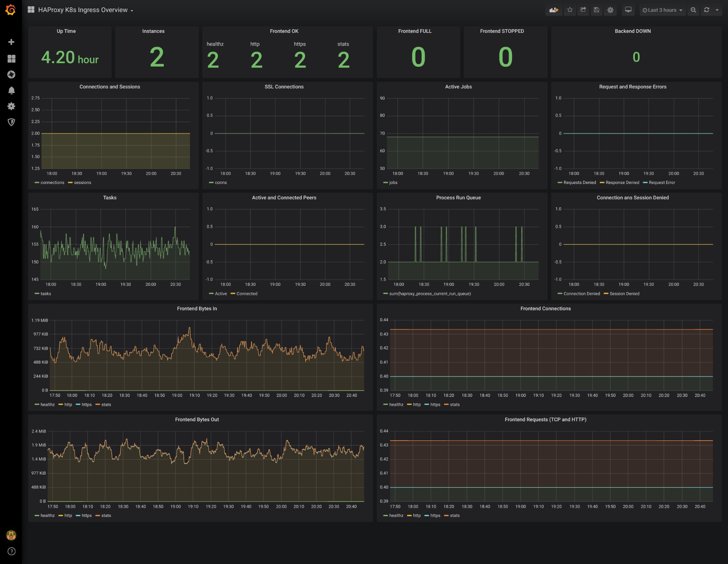Star this dashboard as favorite
This screenshot has width=728, height=564.
(x=570, y=10)
